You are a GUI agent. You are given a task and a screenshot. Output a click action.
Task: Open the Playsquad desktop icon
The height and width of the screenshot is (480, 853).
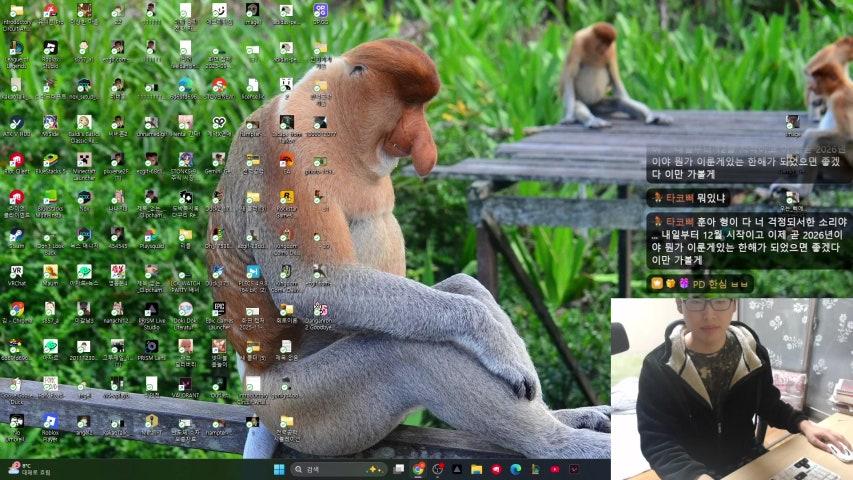pyautogui.click(x=151, y=234)
